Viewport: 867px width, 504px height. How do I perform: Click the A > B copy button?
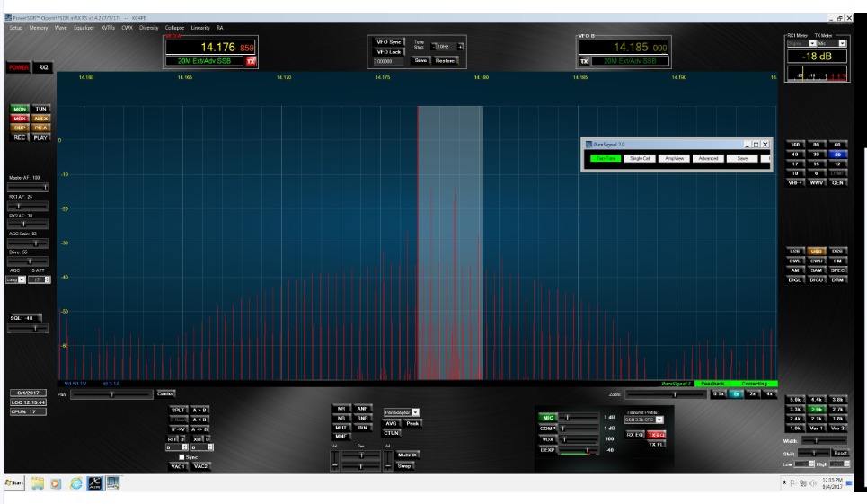point(199,410)
